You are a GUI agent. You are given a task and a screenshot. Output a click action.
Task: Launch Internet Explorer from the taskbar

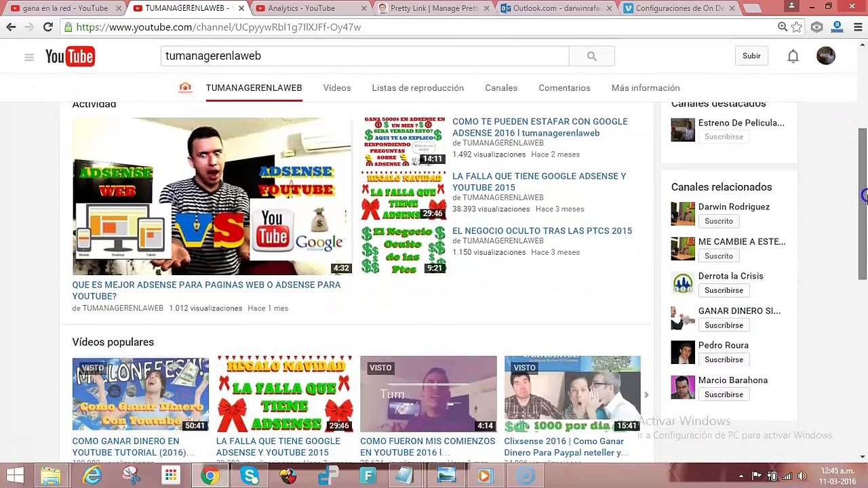tap(92, 476)
